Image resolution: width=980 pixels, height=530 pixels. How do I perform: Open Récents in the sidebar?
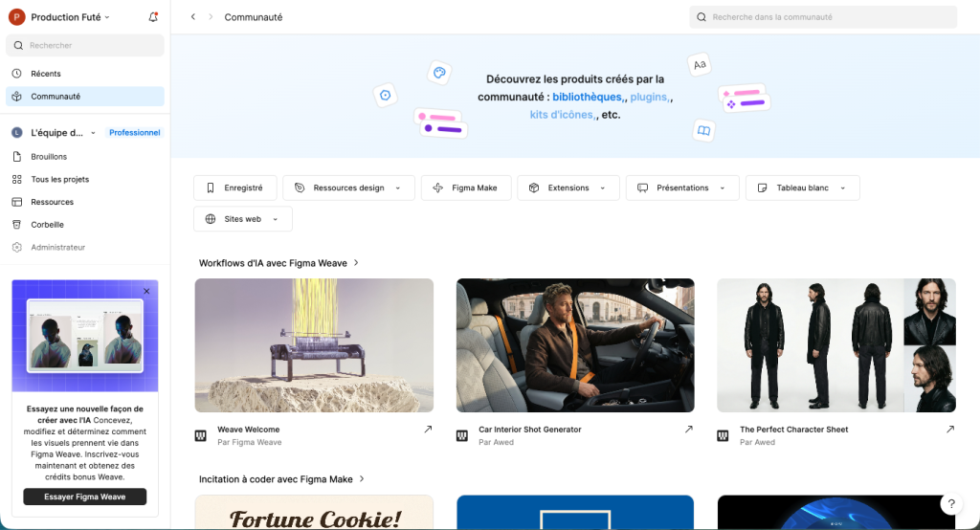(x=45, y=74)
